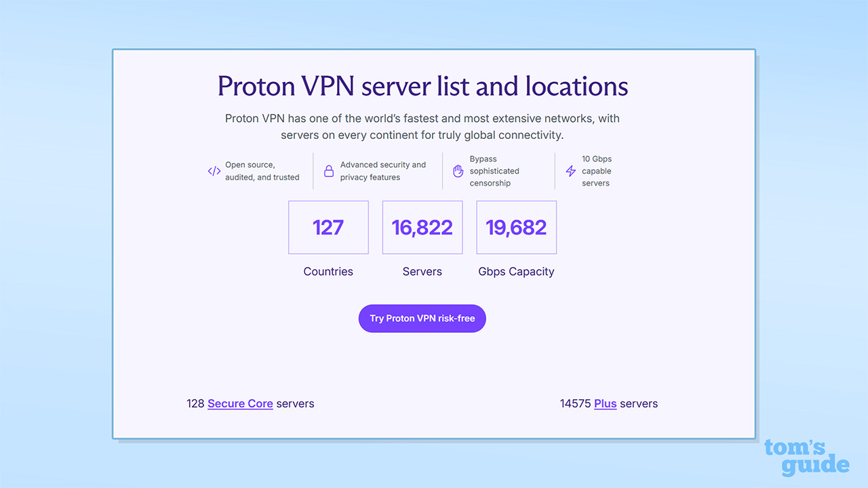Click the "Open source, audited, and trusted" text
Screen dimensions: 868x488
(262, 171)
